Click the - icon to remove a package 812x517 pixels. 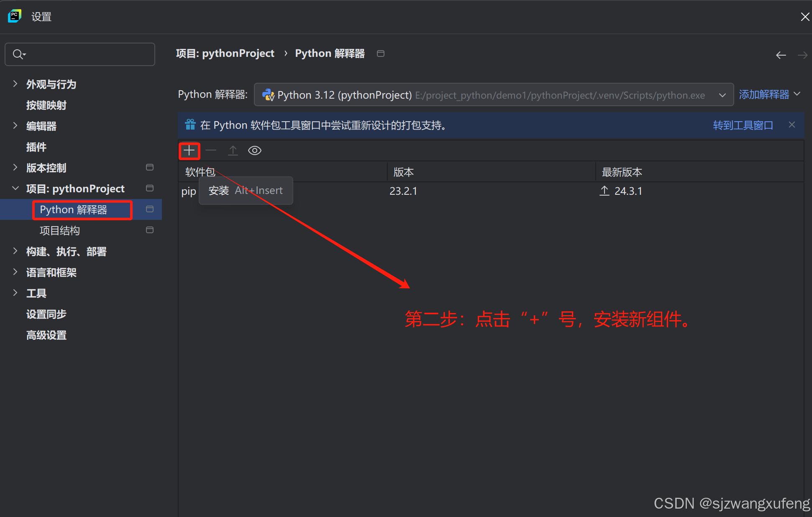pyautogui.click(x=211, y=150)
